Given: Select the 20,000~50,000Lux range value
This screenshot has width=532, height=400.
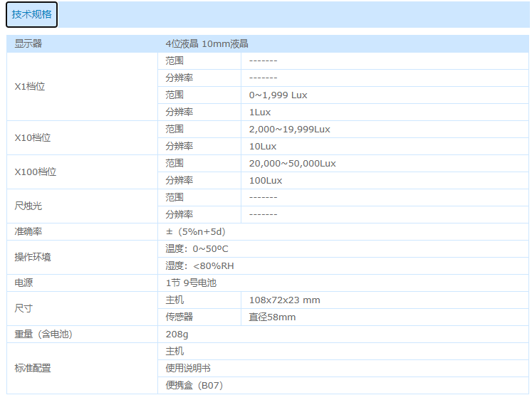Looking at the screenshot, I should pos(292,163).
